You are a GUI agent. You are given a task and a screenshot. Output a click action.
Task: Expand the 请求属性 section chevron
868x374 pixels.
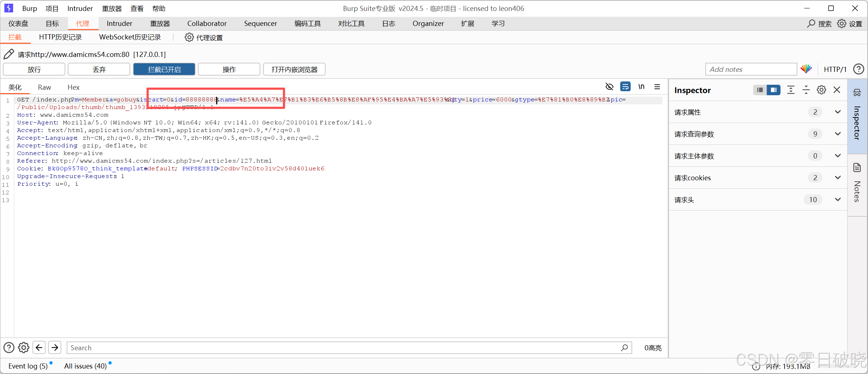coord(838,112)
